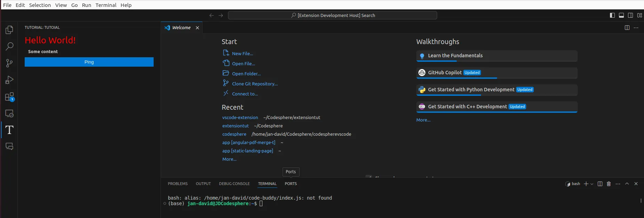Toggle the secondary side bar visibility

(630, 15)
